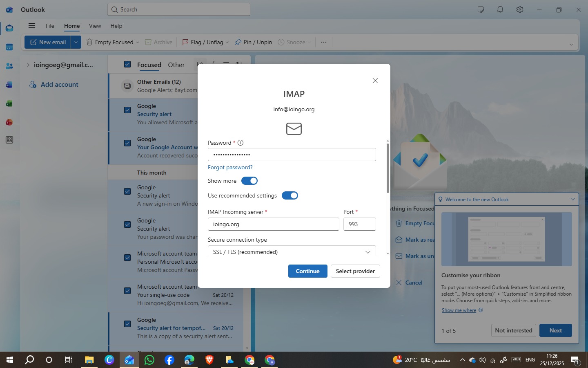Click the hamburger navigation menu icon
588x368 pixels.
(32, 26)
